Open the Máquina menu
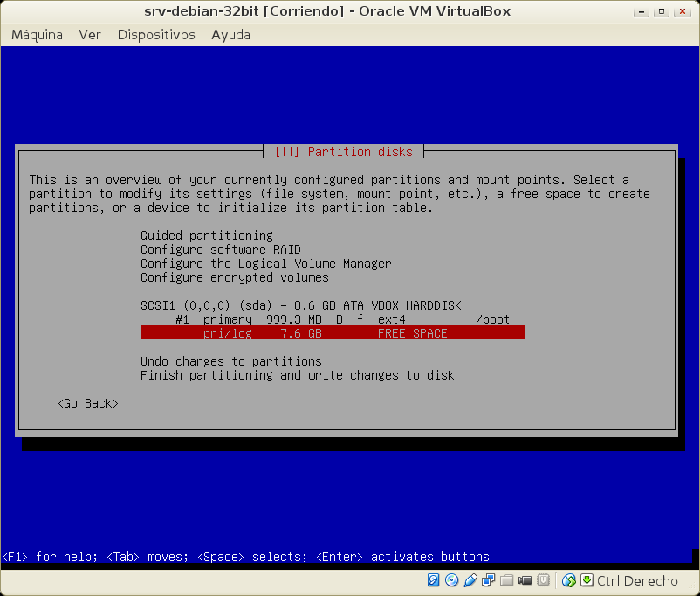The image size is (700, 596). [x=37, y=35]
